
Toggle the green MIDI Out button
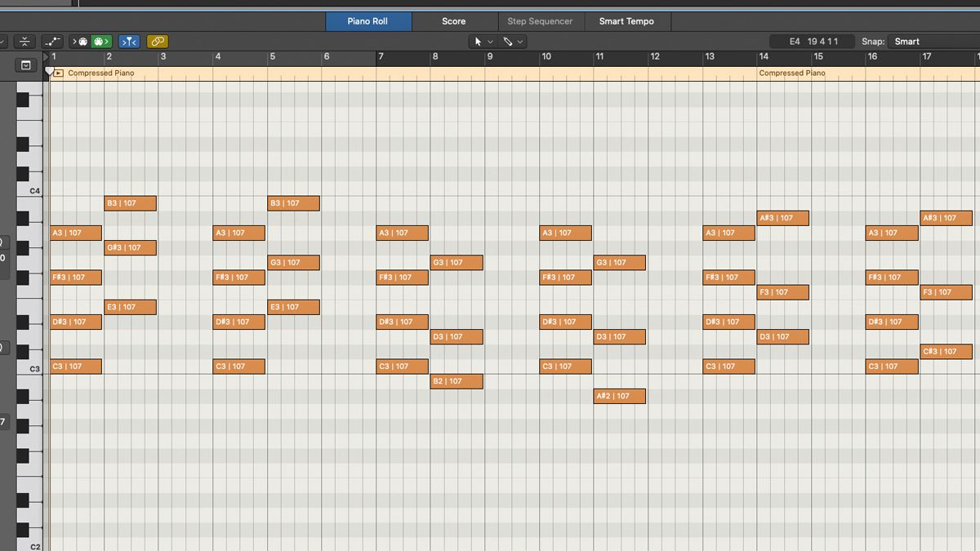[x=100, y=41]
